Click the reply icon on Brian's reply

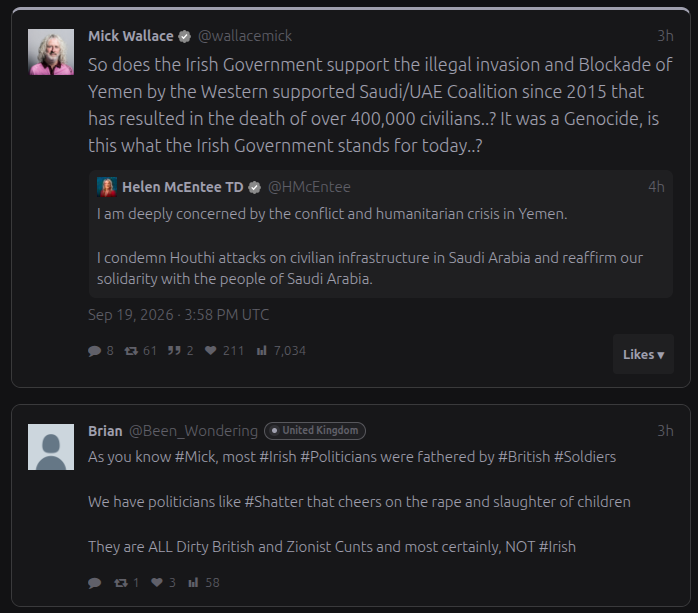[94, 583]
